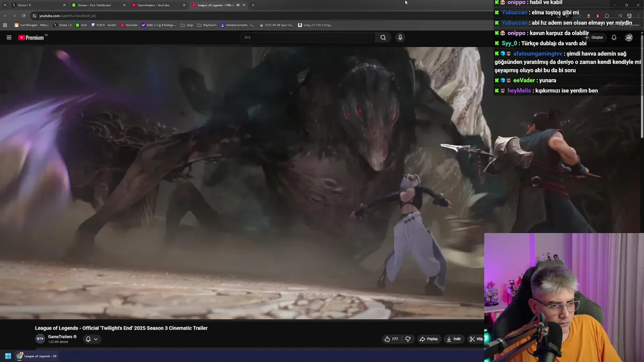Expand the KeyGivers bookmarks folder
The image size is (644, 362).
tap(207, 25)
